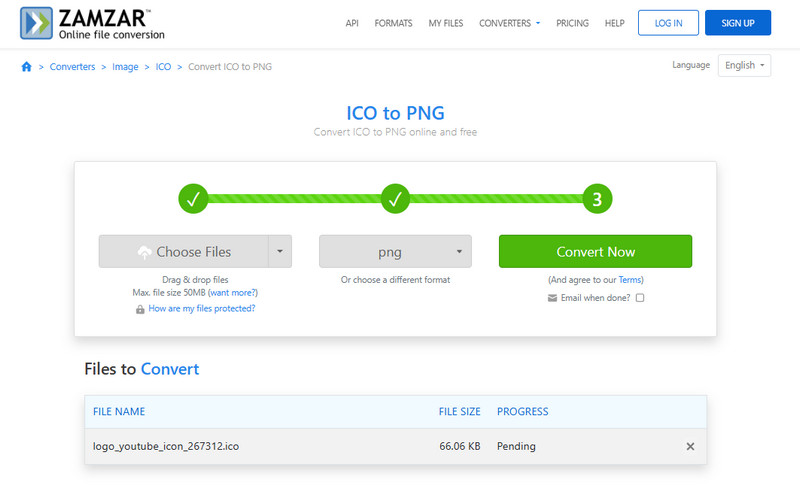Click the lock icon beside file protection link
This screenshot has height=486, width=800.
tap(140, 309)
